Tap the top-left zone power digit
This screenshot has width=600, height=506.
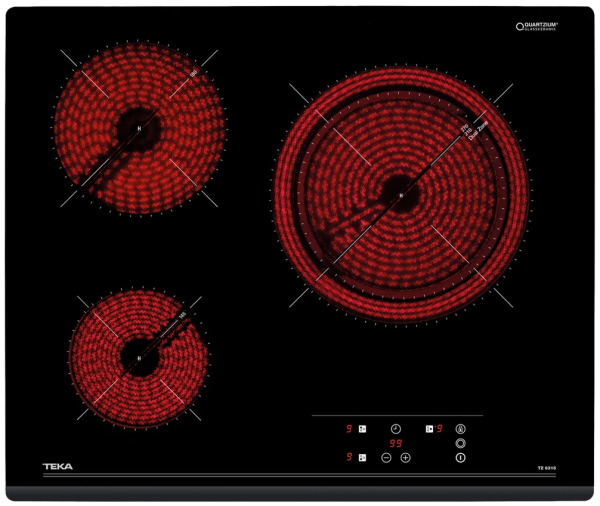coord(349,427)
